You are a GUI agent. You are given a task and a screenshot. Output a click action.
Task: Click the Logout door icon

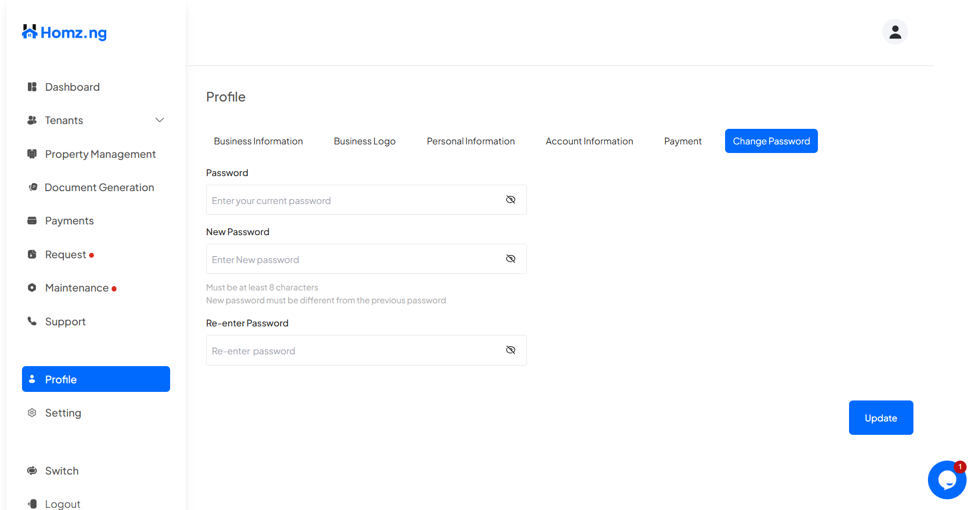click(x=32, y=504)
